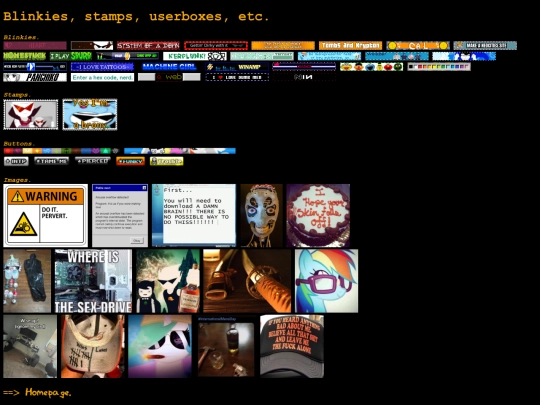Click the Homestuck blinkie
The height and width of the screenshot is (405, 540).
coord(24,56)
